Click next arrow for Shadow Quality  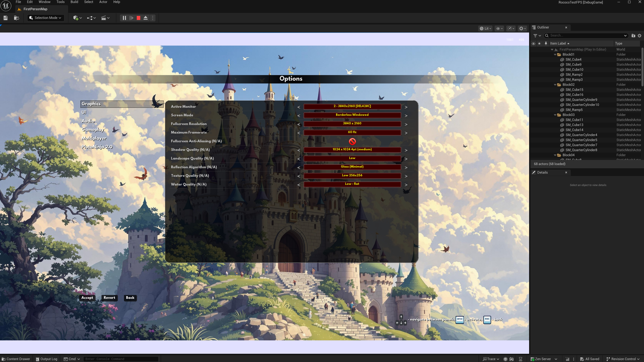coord(406,150)
